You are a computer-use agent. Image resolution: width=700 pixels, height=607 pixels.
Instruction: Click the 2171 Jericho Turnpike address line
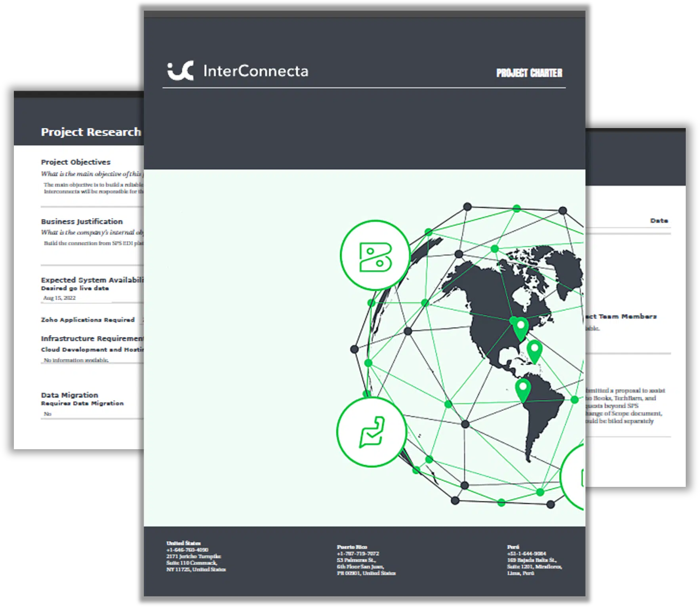coord(194,556)
